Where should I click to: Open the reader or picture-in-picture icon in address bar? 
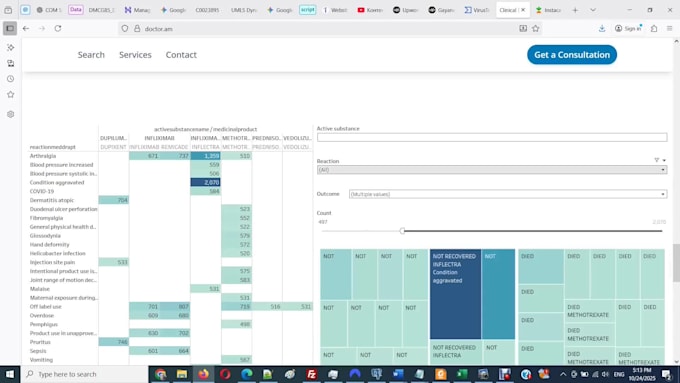coord(523,29)
